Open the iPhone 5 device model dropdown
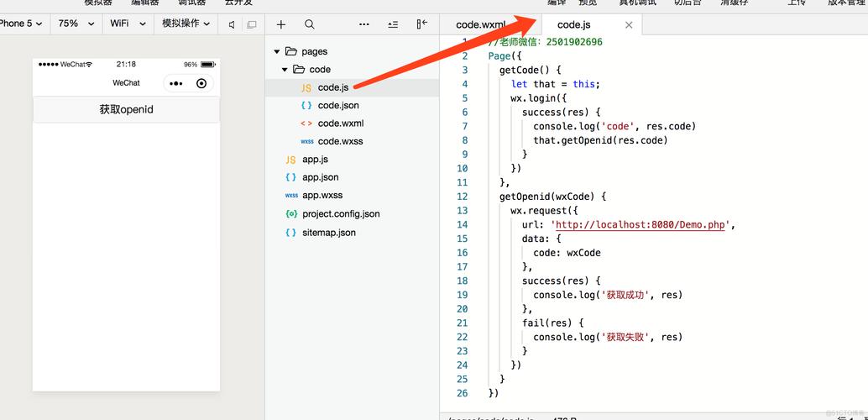 pos(22,24)
